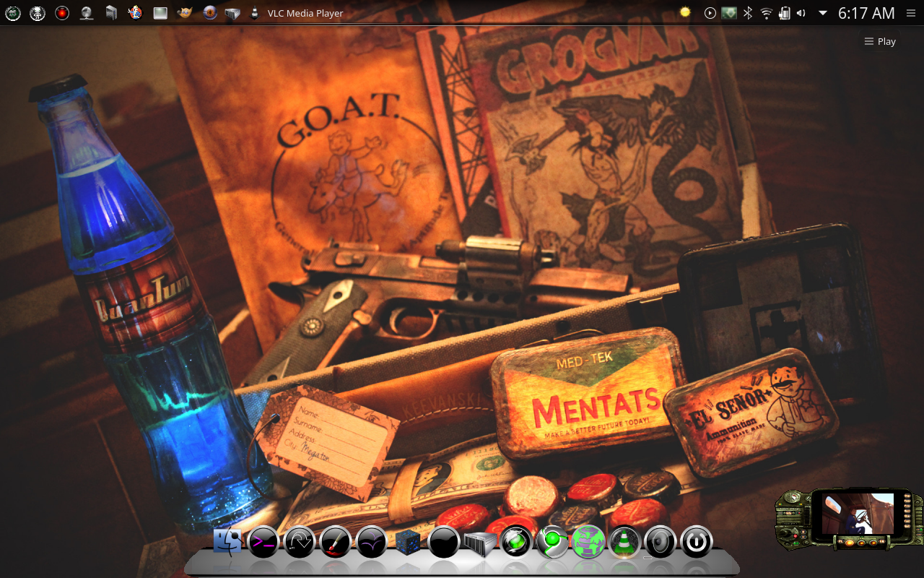Open the purple bird icon in the dock
924x578 pixels.
click(x=372, y=542)
